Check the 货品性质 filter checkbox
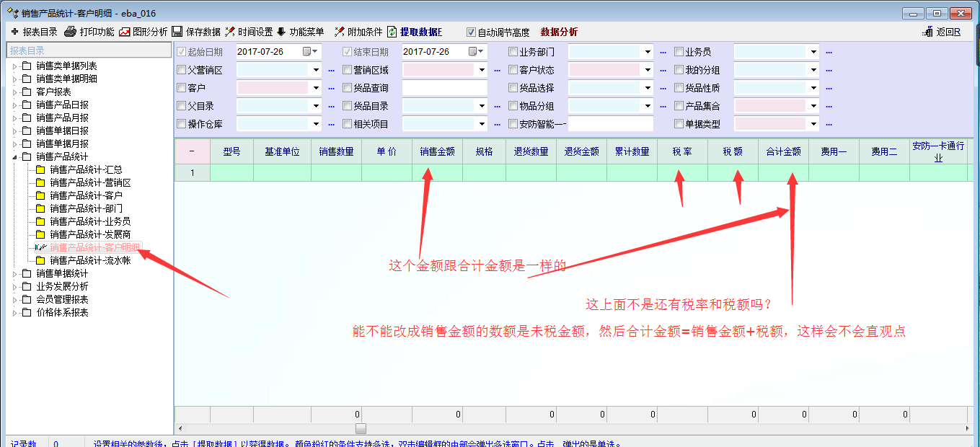The image size is (980, 447). coord(679,88)
